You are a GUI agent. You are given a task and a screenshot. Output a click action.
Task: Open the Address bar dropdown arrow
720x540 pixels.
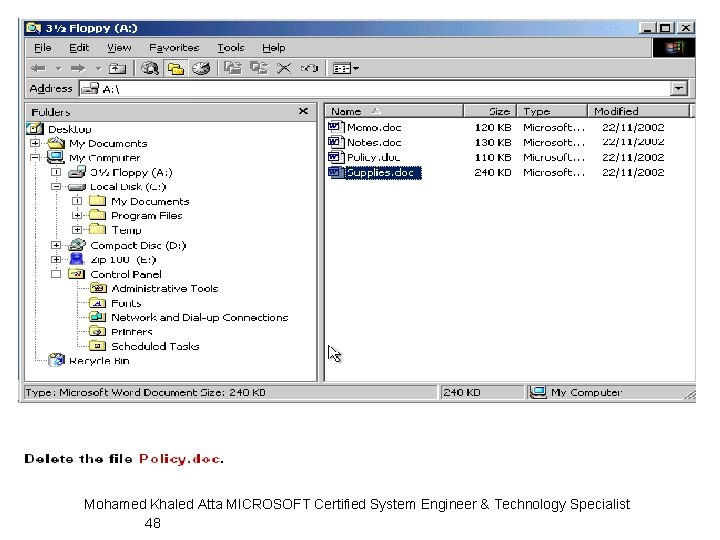coord(679,88)
